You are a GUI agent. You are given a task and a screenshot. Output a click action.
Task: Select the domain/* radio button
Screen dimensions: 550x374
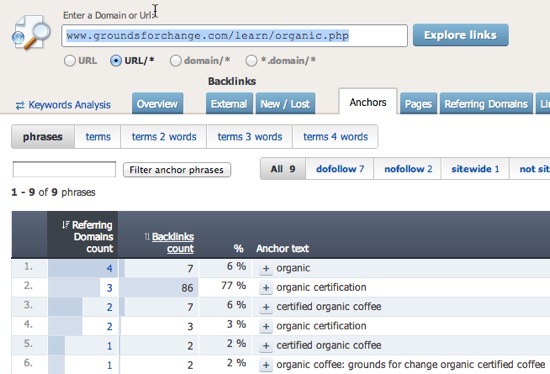176,61
